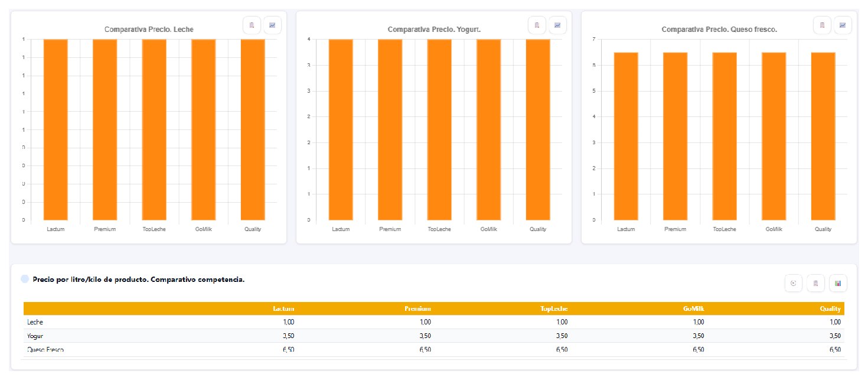Screen dimensions: 868x380
Task: Click the GoMilk column header in the table
Action: (693, 308)
